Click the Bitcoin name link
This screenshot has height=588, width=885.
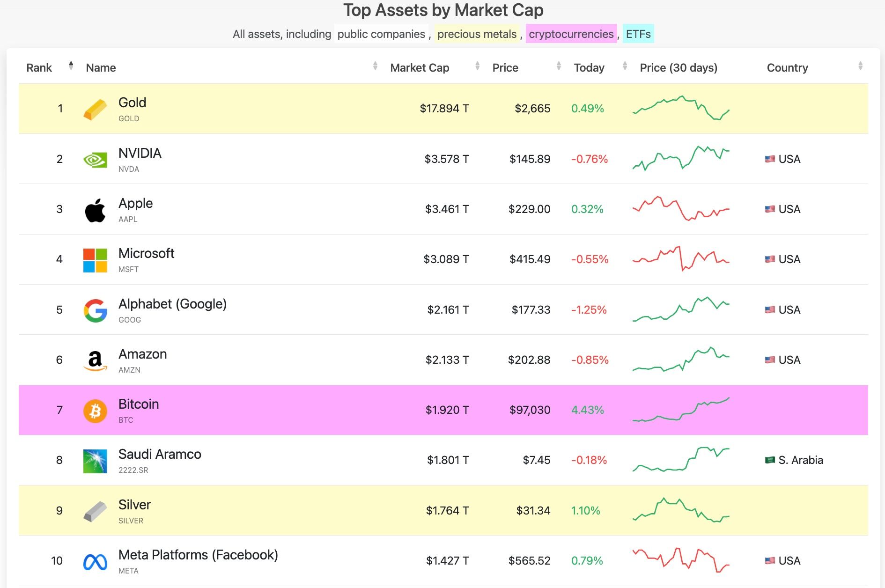[x=139, y=404]
